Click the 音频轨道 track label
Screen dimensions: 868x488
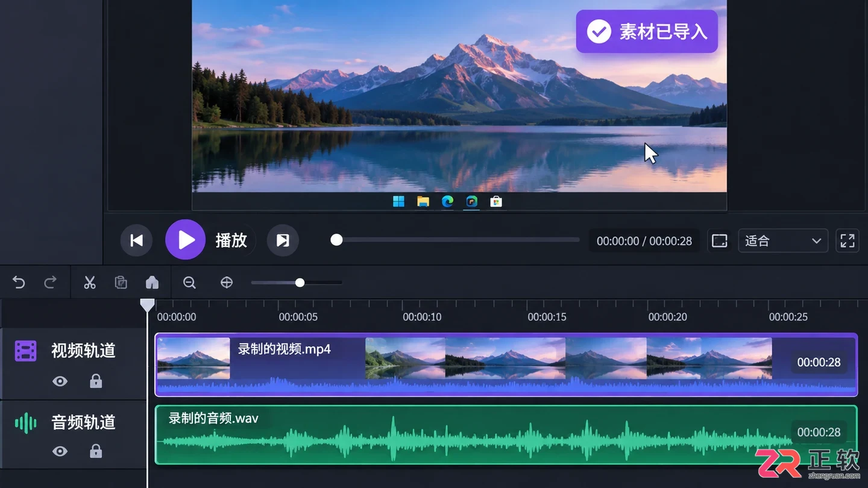83,422
